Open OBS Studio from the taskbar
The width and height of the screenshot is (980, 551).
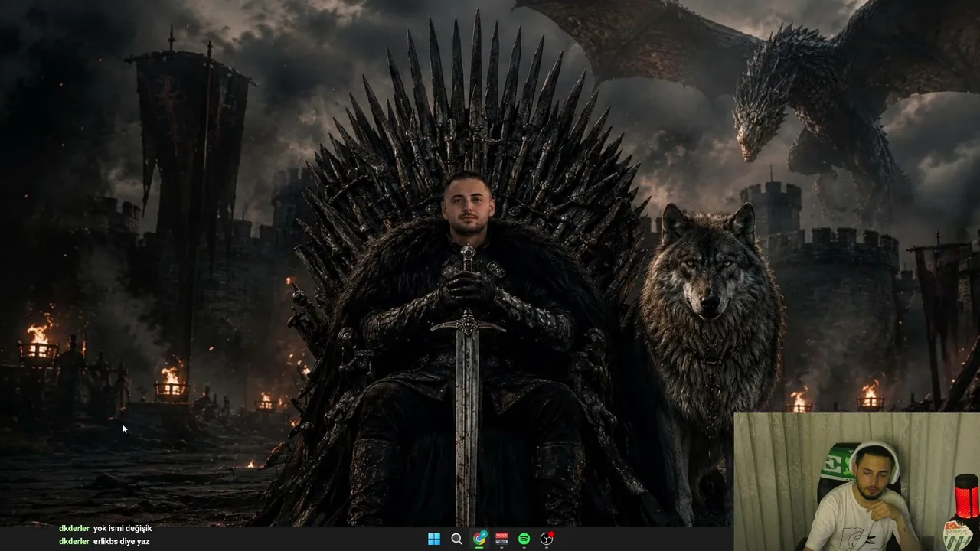click(547, 539)
